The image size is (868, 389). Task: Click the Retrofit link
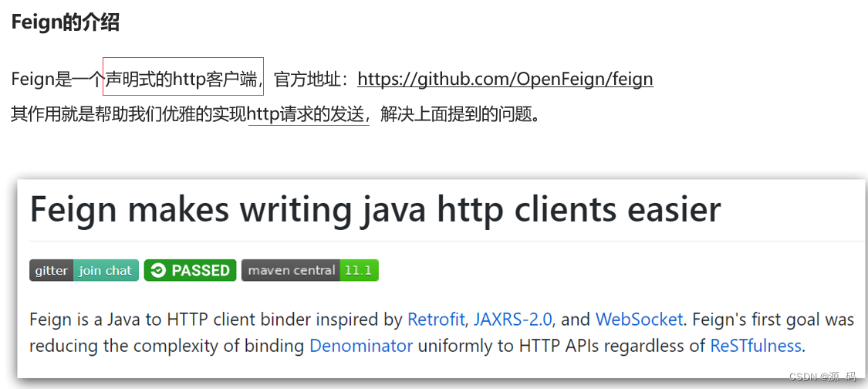coord(436,320)
